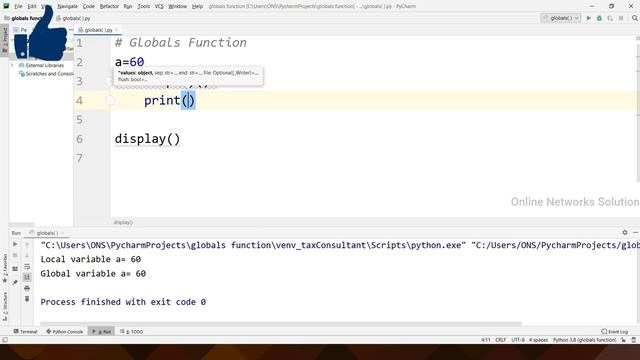Open the globals() run configuration dropdown
640x360 pixels.
pyautogui.click(x=560, y=18)
